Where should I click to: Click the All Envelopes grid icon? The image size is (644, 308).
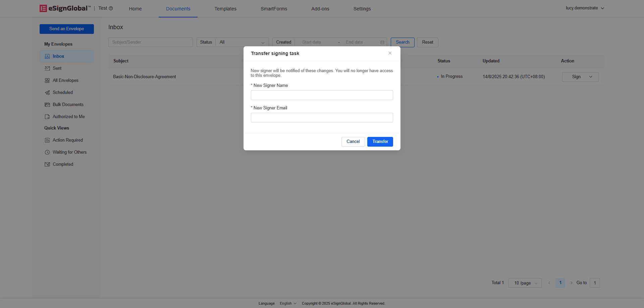tap(47, 81)
